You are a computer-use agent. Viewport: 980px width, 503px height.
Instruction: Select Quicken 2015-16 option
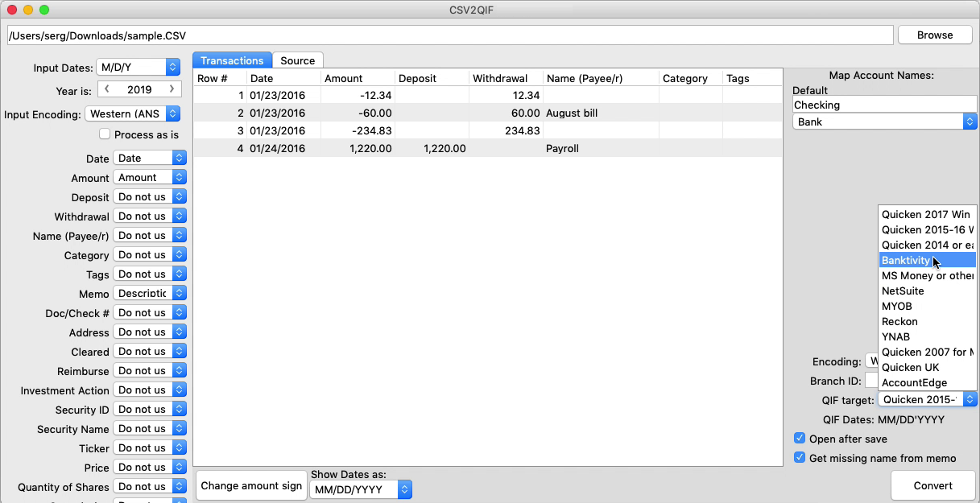pyautogui.click(x=927, y=230)
